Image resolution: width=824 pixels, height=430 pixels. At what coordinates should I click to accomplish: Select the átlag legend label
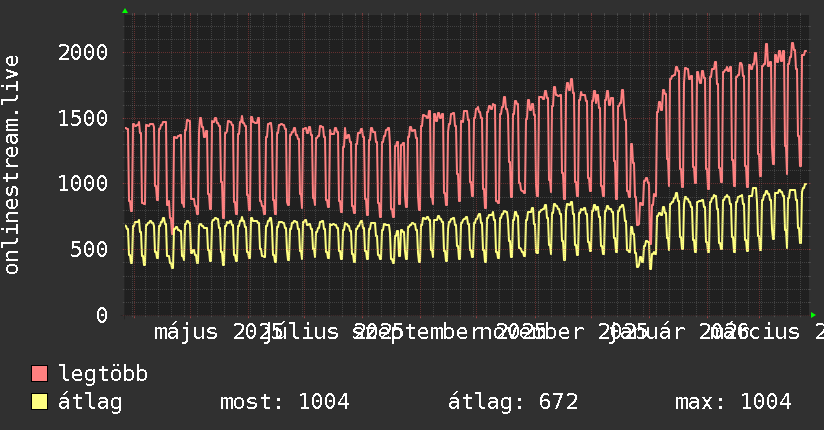click(90, 402)
